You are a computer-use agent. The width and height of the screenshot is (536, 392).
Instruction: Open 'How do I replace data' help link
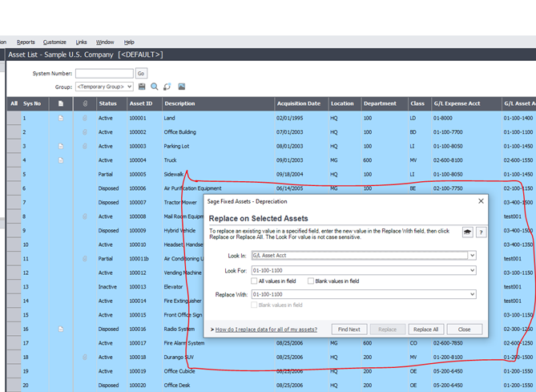[x=266, y=329]
